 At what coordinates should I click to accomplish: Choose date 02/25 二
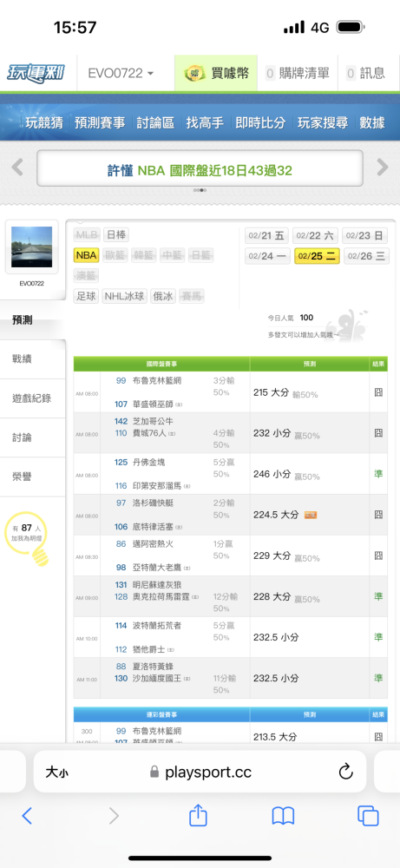317,256
